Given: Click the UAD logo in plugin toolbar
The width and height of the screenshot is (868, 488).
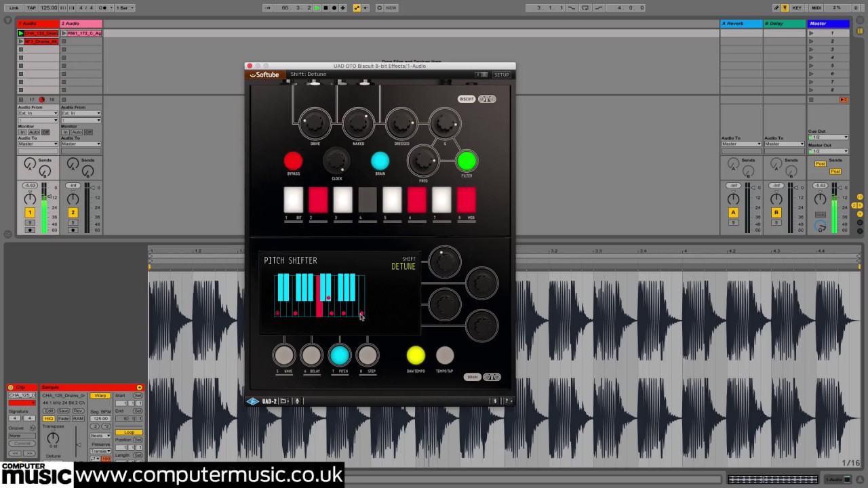Looking at the screenshot, I should [x=253, y=401].
